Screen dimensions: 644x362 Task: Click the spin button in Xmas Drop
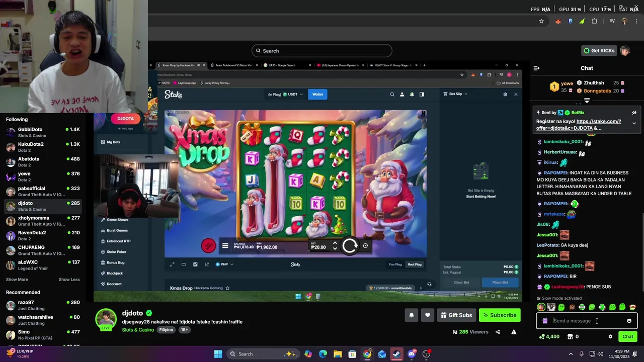point(350,246)
